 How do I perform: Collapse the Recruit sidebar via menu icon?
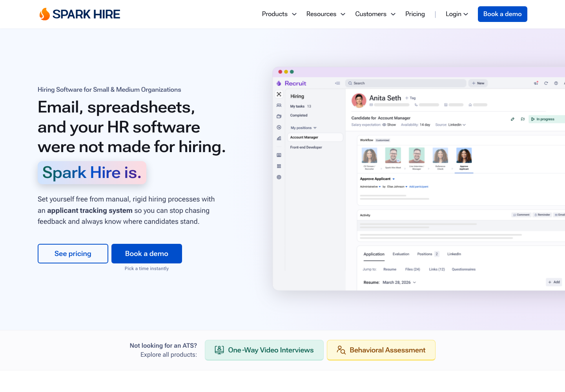click(337, 83)
